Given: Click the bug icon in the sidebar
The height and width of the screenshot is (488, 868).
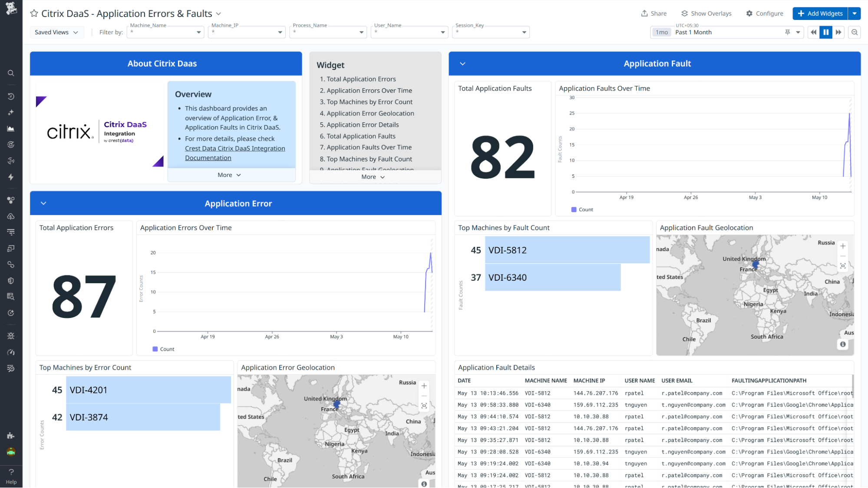Looking at the screenshot, I should click(x=11, y=336).
